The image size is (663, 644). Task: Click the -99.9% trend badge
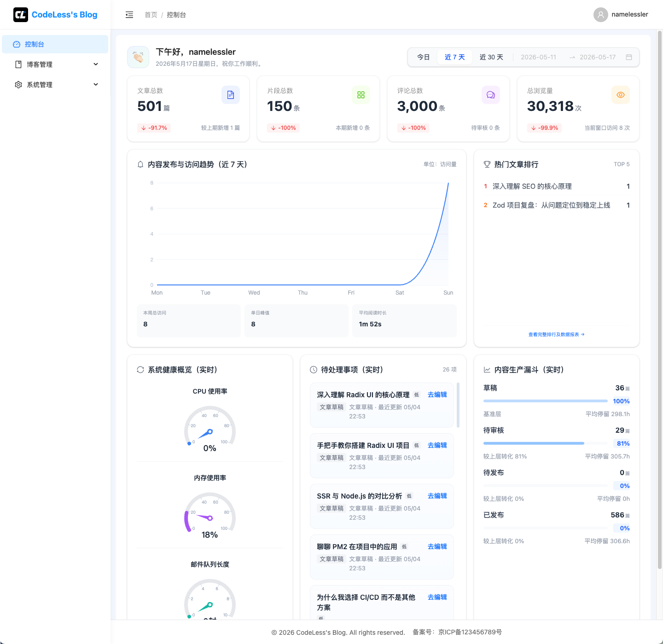545,128
